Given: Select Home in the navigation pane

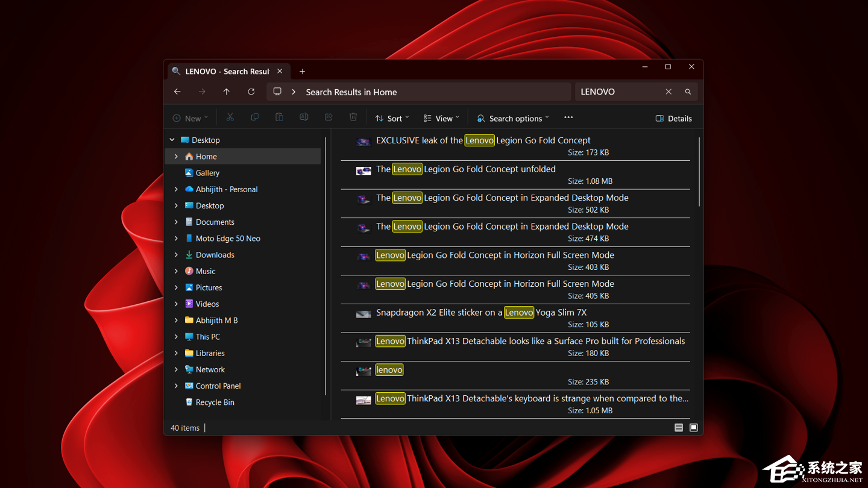Looking at the screenshot, I should 244,157.
